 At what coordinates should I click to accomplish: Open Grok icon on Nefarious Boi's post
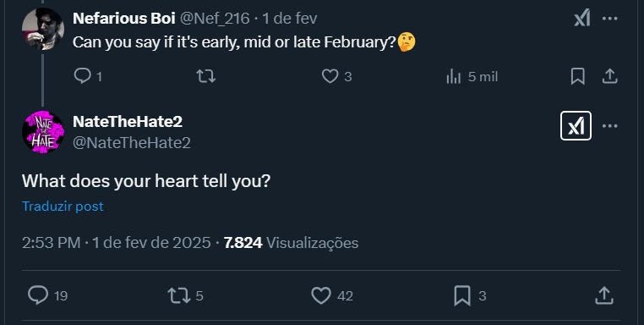(582, 18)
